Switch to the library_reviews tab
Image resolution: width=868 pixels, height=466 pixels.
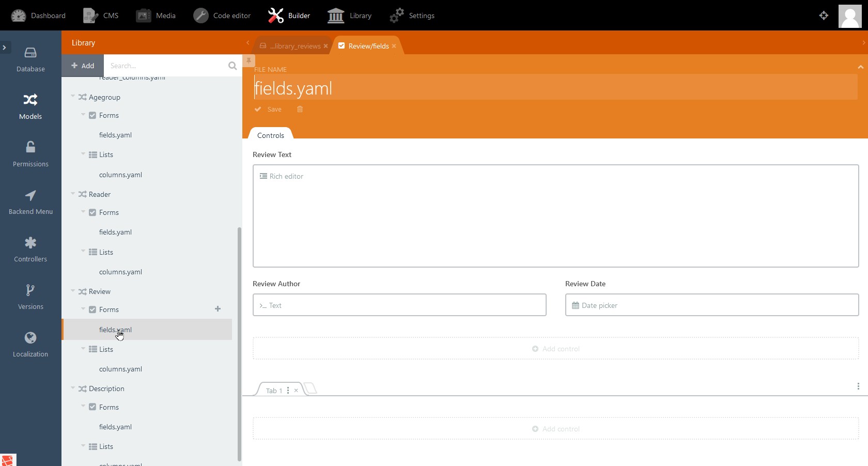295,46
